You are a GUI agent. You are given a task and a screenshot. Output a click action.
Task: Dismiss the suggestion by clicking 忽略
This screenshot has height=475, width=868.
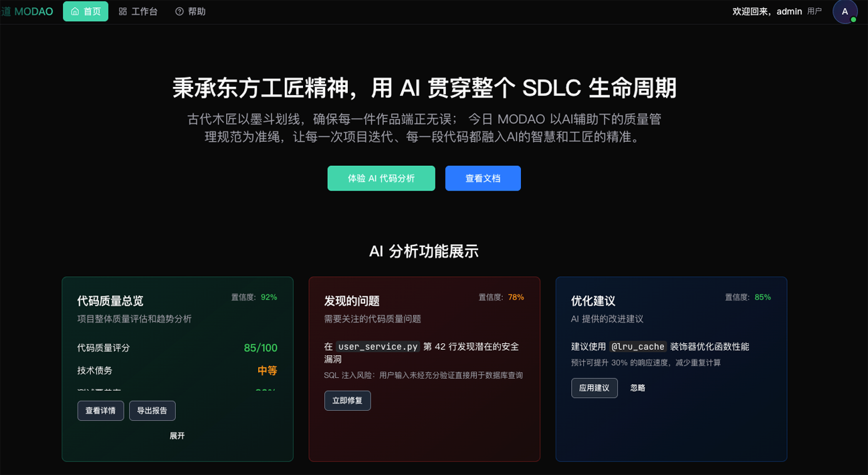click(x=637, y=388)
